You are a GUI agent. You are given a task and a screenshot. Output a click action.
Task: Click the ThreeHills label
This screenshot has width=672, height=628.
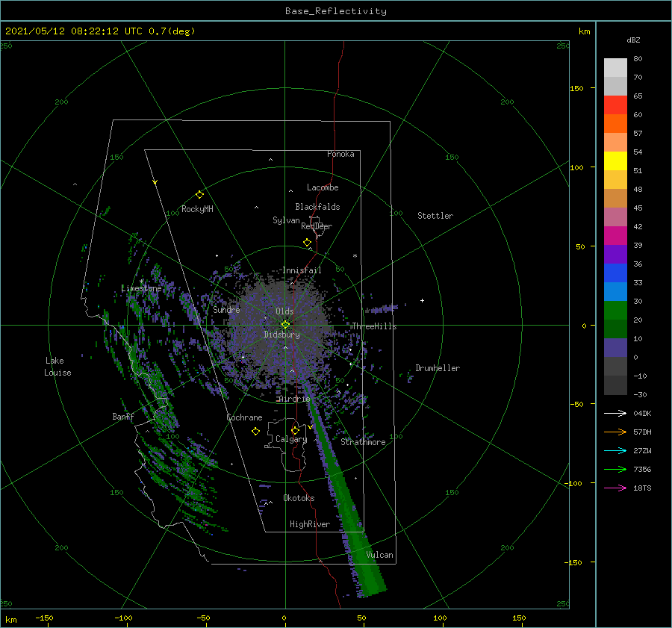point(375,326)
